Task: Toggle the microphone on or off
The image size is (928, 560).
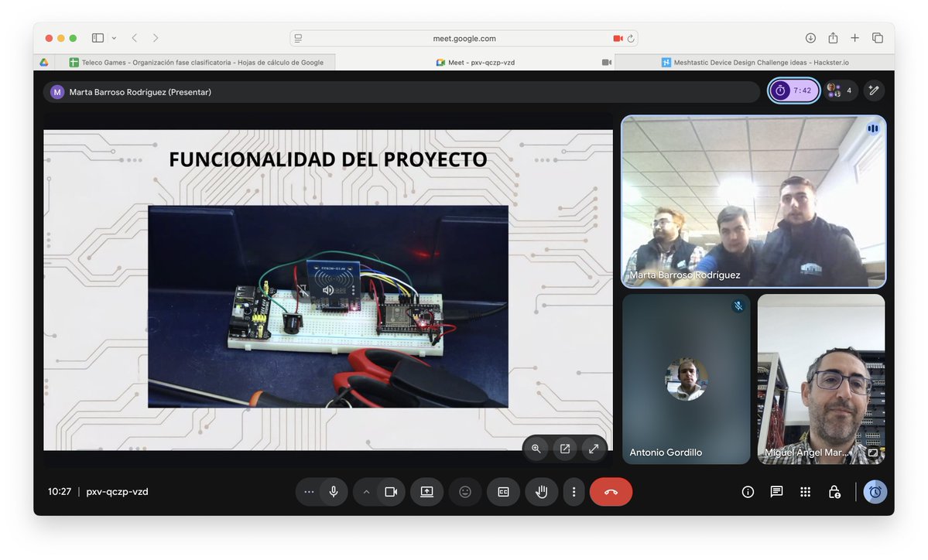Action: (x=334, y=492)
